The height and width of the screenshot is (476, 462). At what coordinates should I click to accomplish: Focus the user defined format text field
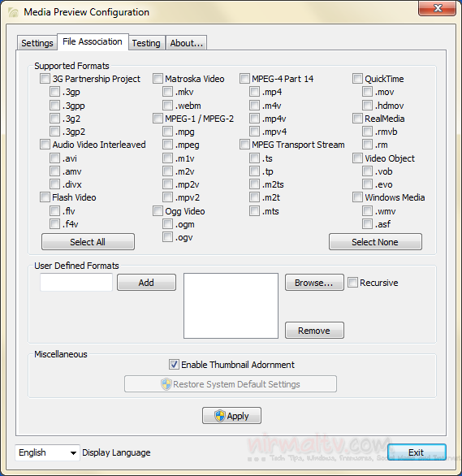[76, 283]
